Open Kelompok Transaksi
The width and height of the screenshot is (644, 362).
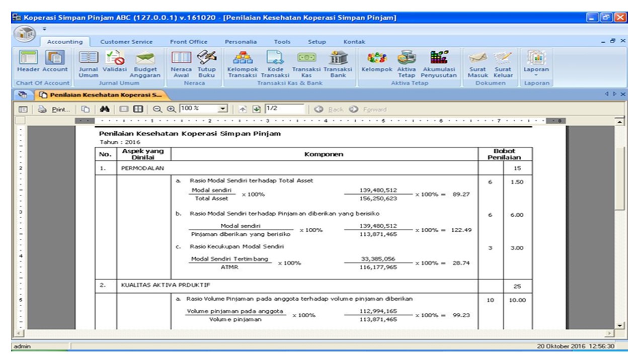click(243, 63)
